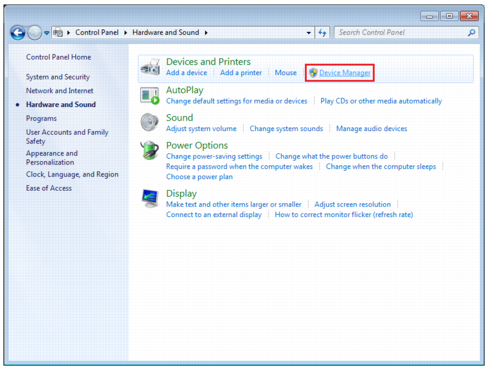This screenshot has width=486, height=367.
Task: Open Network and Internet category
Action: tap(60, 91)
